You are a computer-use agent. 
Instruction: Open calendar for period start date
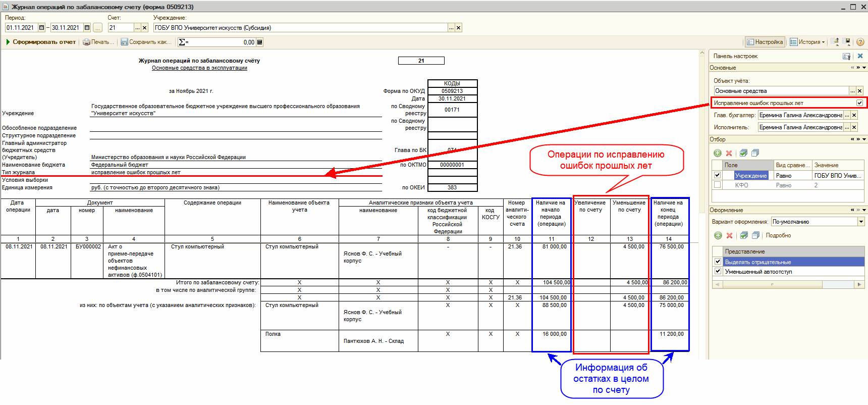pos(42,28)
